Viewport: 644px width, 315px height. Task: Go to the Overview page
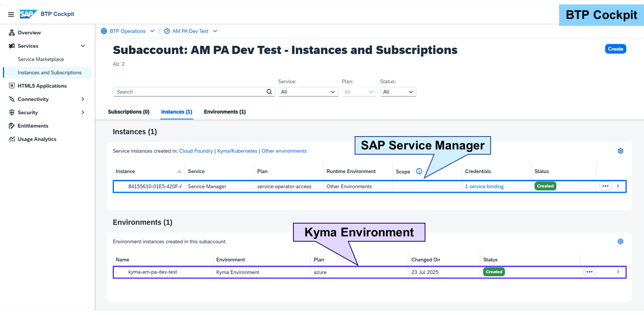29,33
